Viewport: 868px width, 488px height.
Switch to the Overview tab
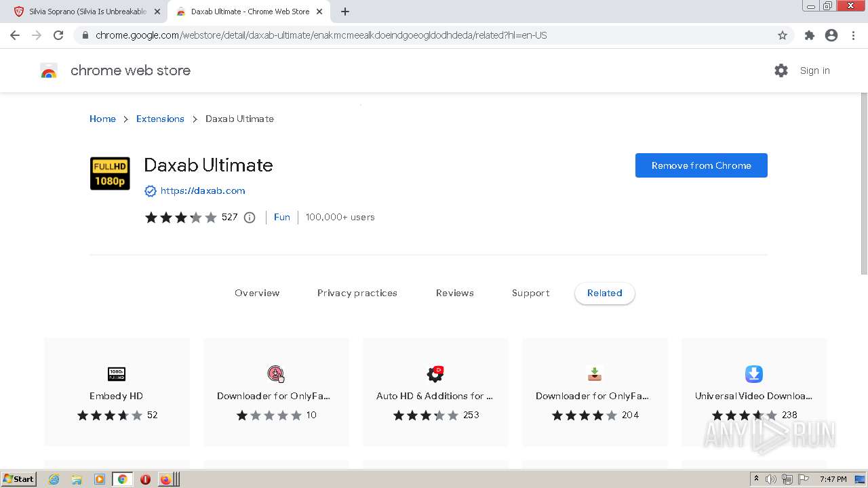point(257,293)
